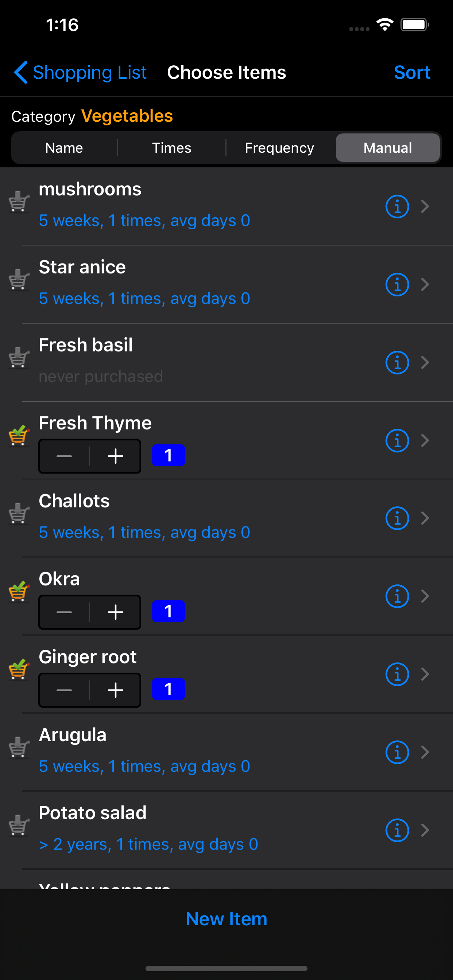The width and height of the screenshot is (453, 980).
Task: Switch to Frequency sort tab
Action: [279, 148]
